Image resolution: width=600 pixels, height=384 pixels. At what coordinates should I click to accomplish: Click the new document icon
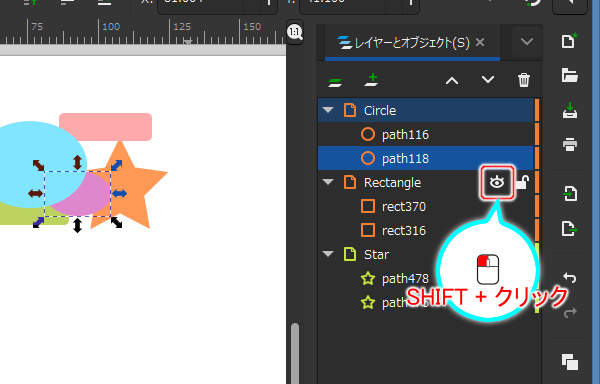(x=569, y=41)
